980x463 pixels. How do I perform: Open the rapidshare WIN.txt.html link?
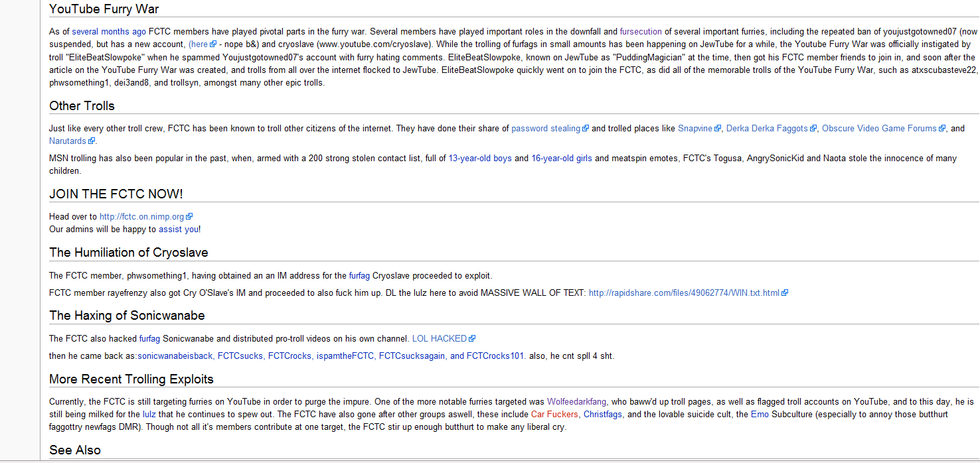click(684, 293)
